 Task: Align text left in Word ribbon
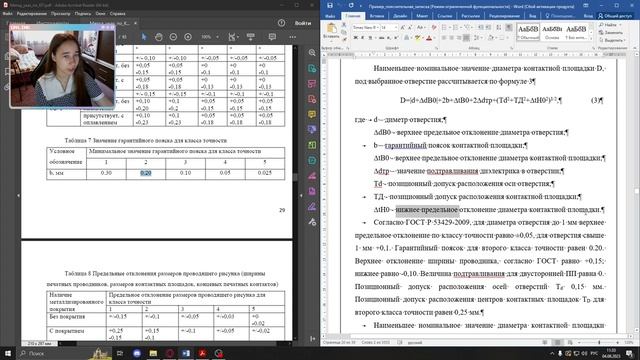444,38
